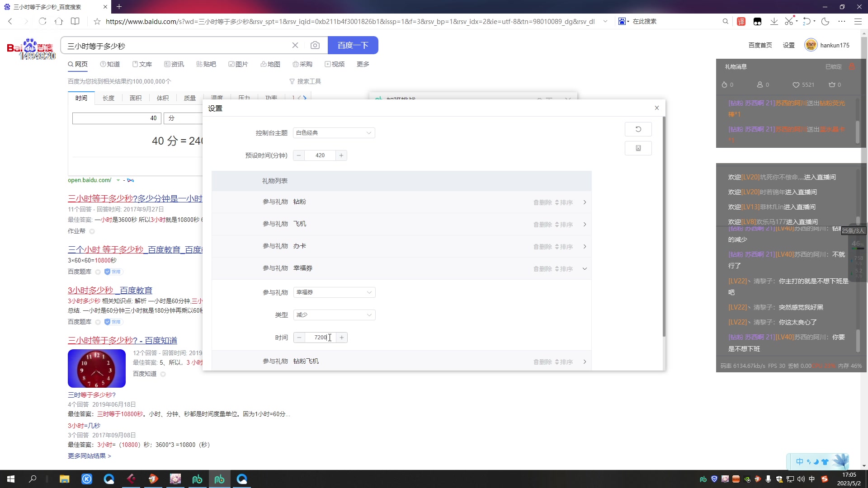Sort the 钻粉 gift row

tap(564, 202)
